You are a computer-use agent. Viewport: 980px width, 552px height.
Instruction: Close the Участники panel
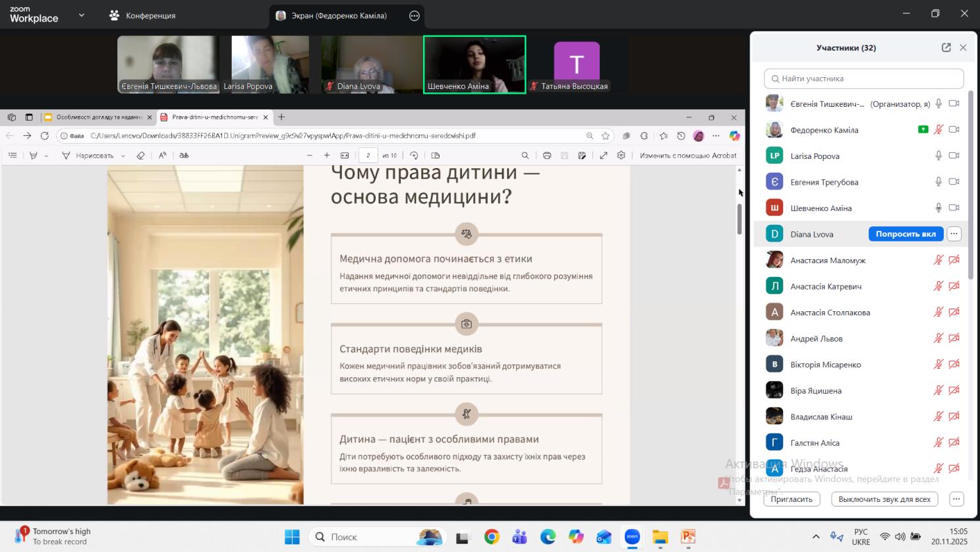tap(963, 47)
